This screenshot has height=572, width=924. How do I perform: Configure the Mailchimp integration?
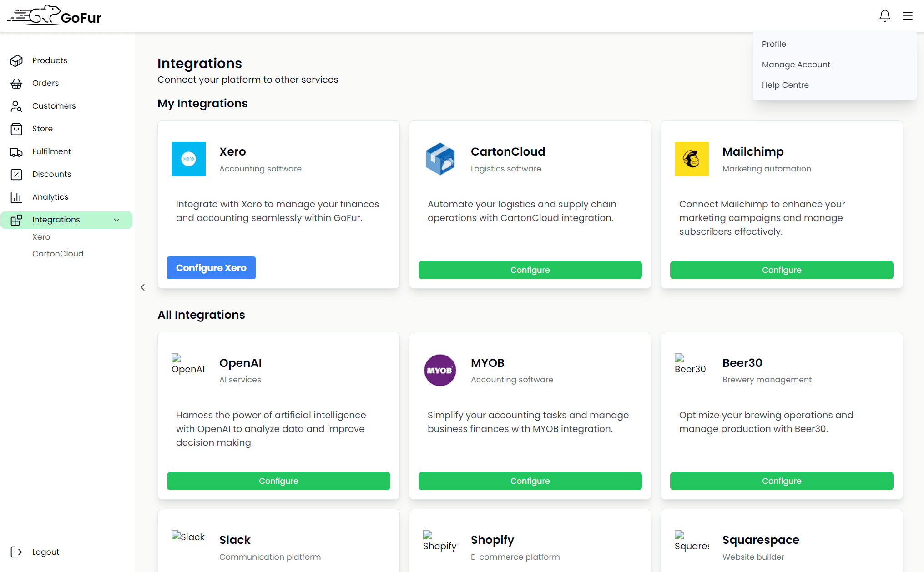coord(782,270)
